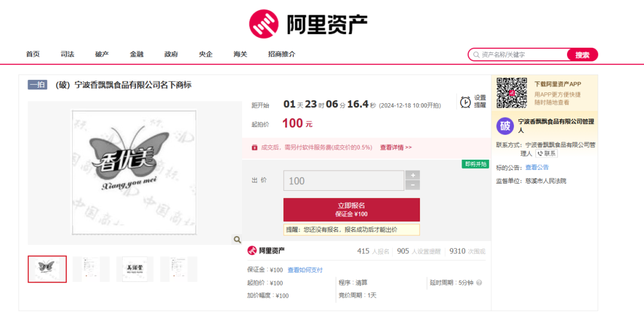Click the red bag icon beside 成交后
Image resolution: width=644 pixels, height=313 pixels.
[254, 147]
